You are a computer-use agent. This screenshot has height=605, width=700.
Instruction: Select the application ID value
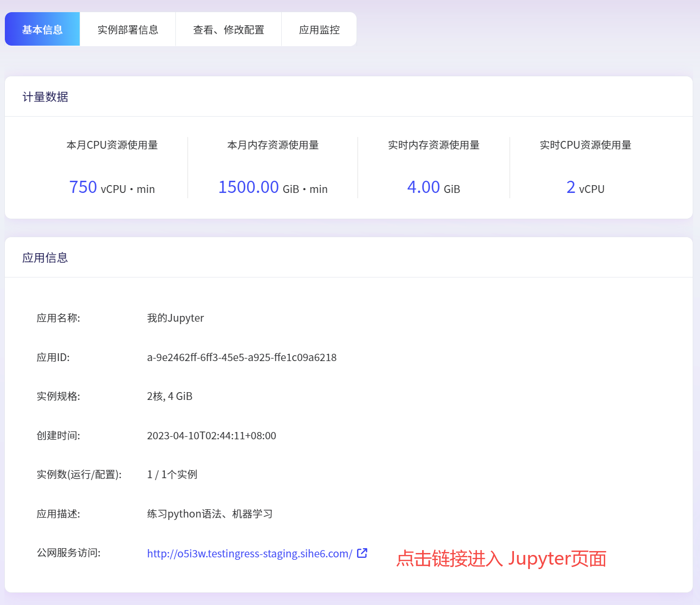242,358
